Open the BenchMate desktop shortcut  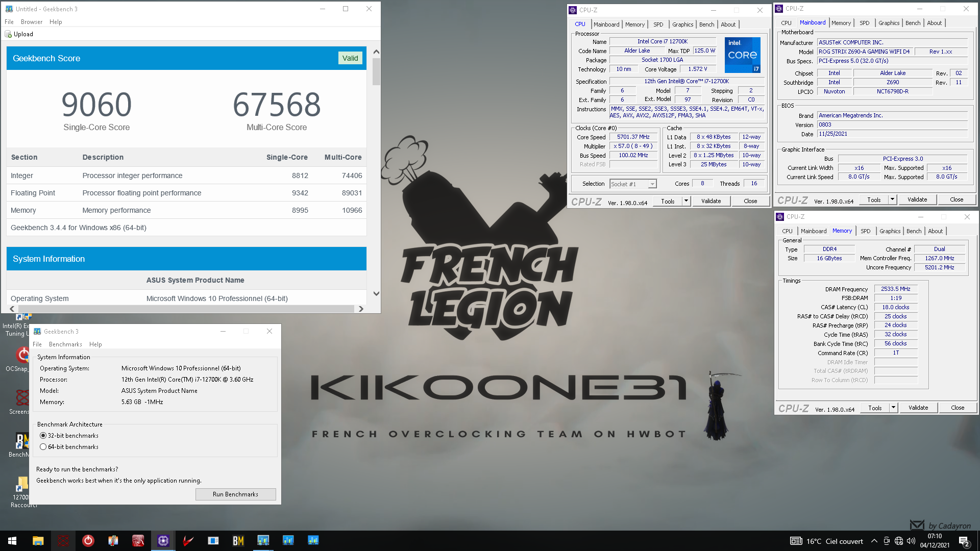[19, 445]
